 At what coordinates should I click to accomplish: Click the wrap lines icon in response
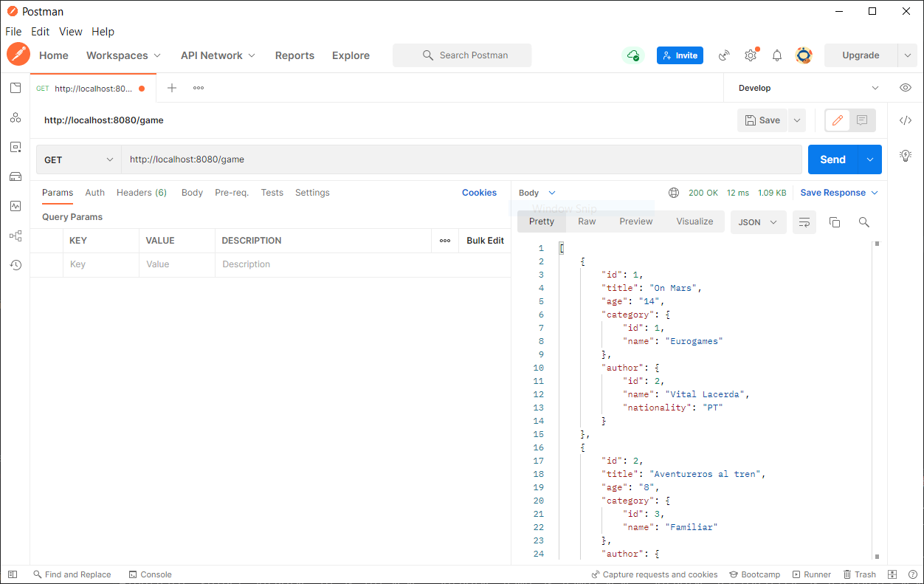coord(804,222)
